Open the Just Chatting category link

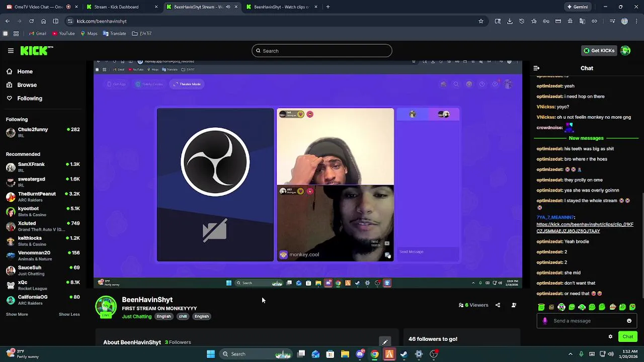coord(136,316)
